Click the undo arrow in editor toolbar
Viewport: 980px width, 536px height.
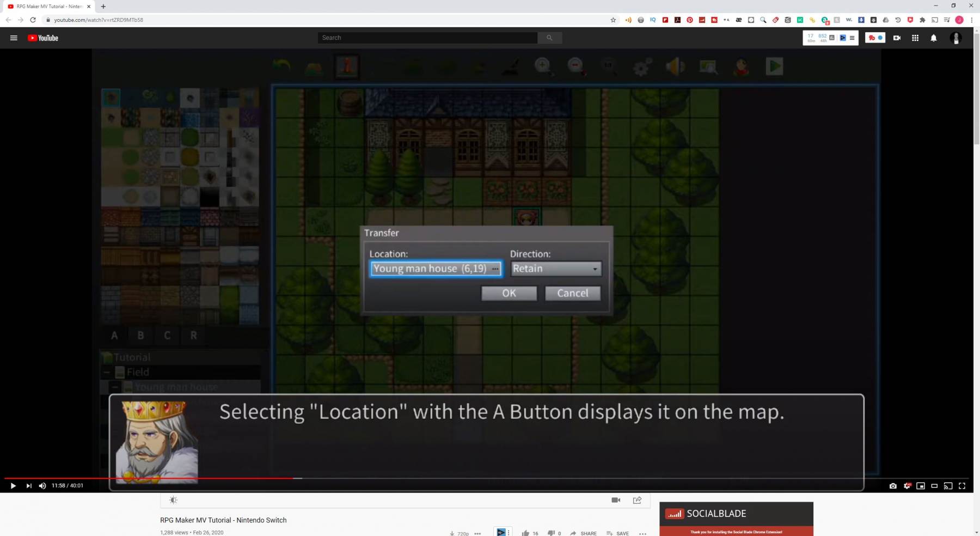pos(281,66)
